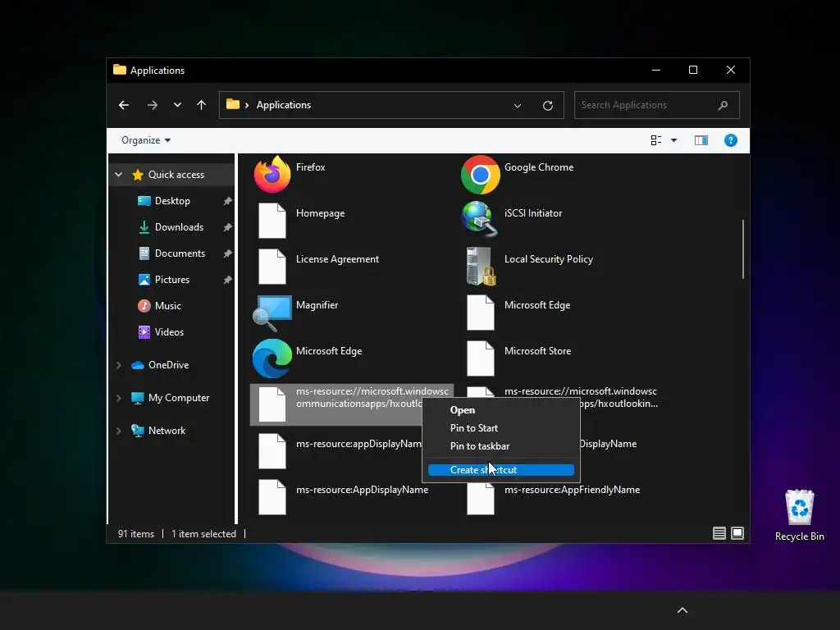Open the address bar history dropdown

pos(518,106)
